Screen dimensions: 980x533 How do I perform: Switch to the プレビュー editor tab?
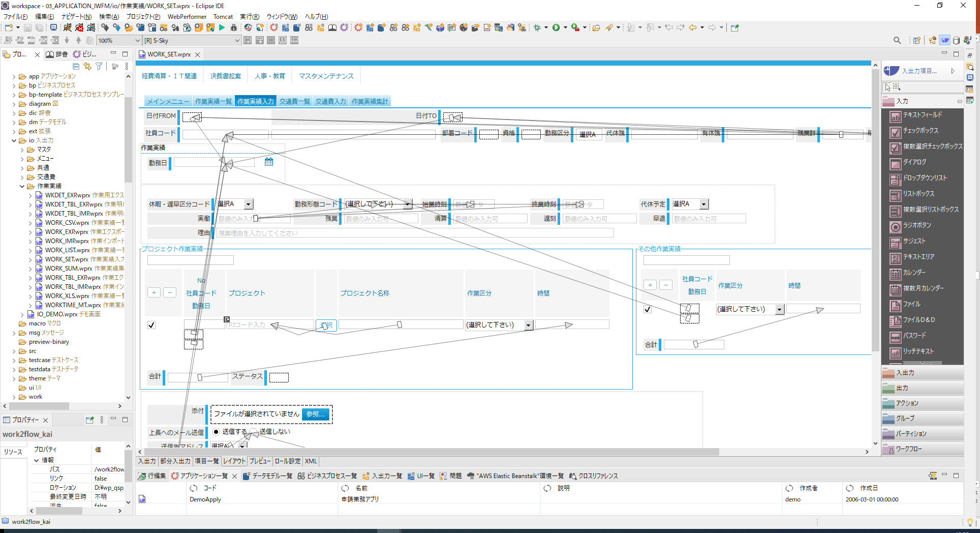[x=260, y=461]
